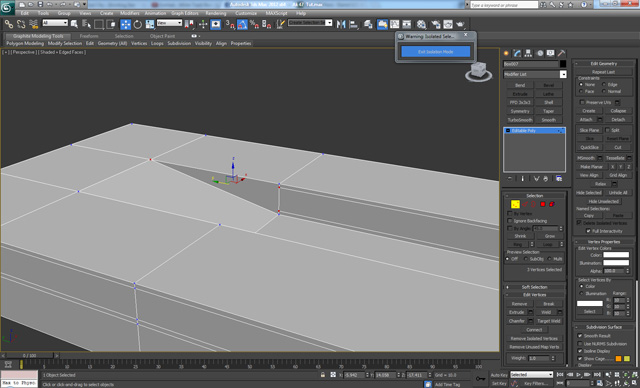
Task: Select the Polygon sub-object level icon
Action: tap(543, 204)
